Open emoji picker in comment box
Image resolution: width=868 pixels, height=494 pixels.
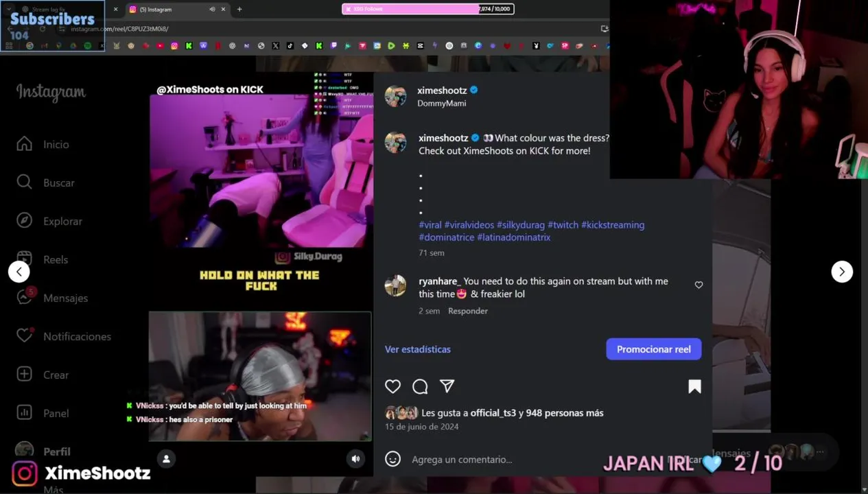coord(392,459)
